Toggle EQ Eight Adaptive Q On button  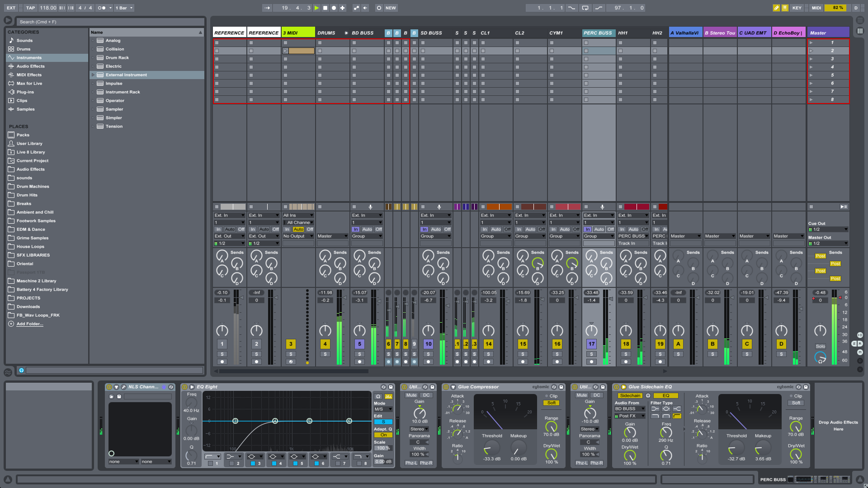[x=383, y=435]
